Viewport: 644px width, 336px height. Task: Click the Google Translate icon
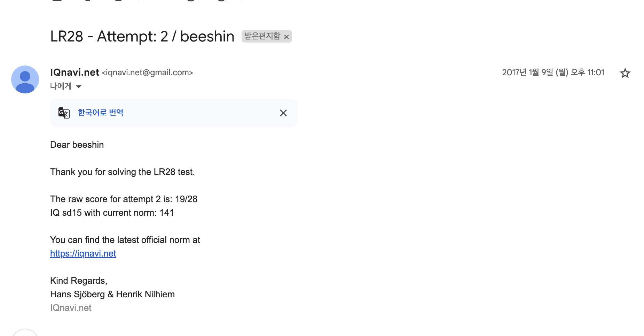64,113
